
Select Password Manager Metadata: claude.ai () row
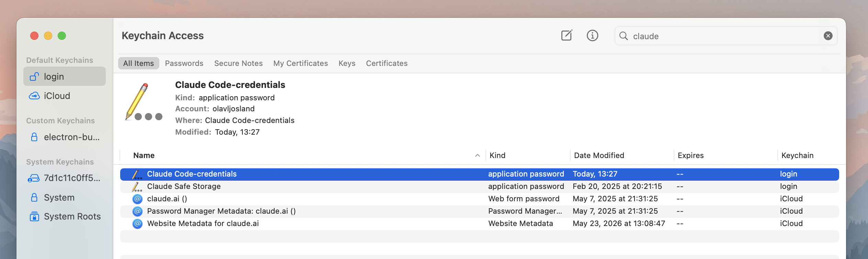(479, 211)
